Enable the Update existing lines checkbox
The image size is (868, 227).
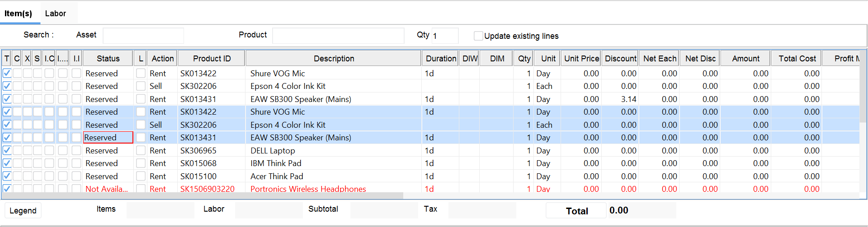(x=478, y=36)
